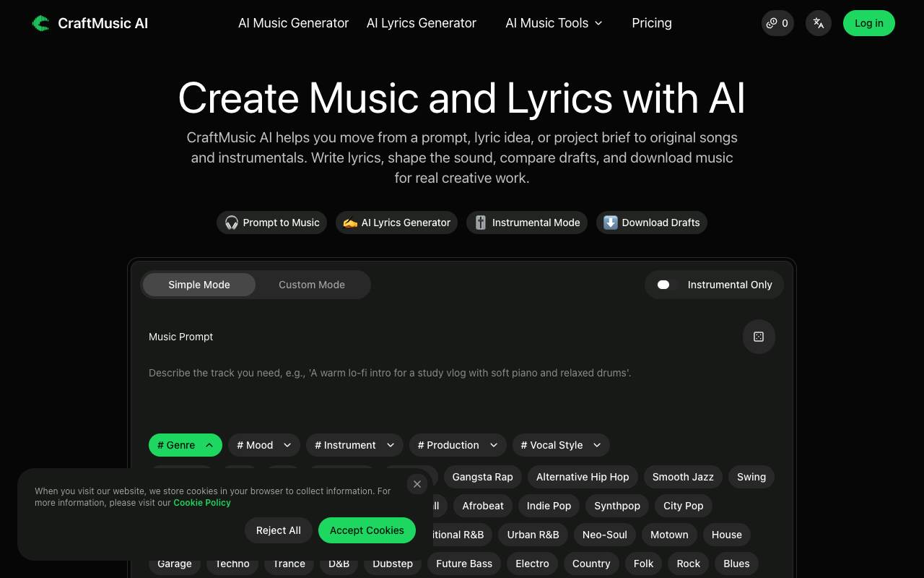Switch to Custom Mode
Screen dimensions: 924x578
pyautogui.click(x=312, y=285)
